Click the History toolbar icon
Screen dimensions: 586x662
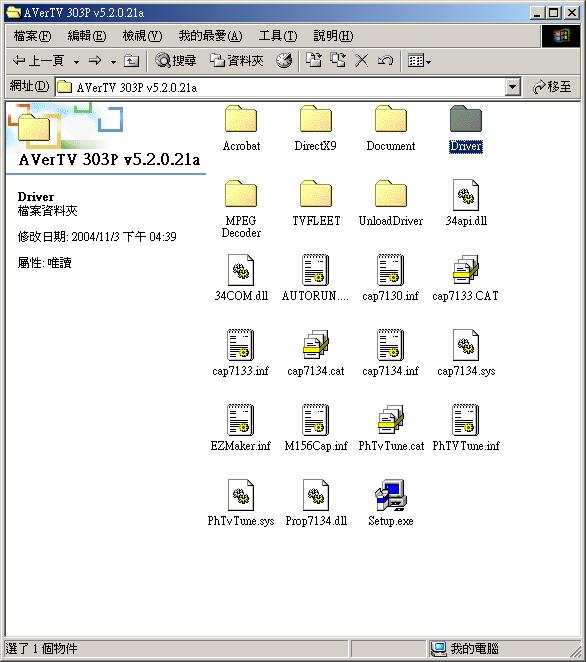pyautogui.click(x=284, y=61)
